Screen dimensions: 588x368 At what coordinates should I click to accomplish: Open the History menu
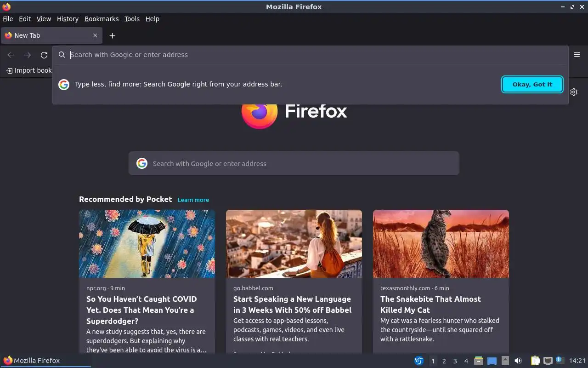[68, 19]
